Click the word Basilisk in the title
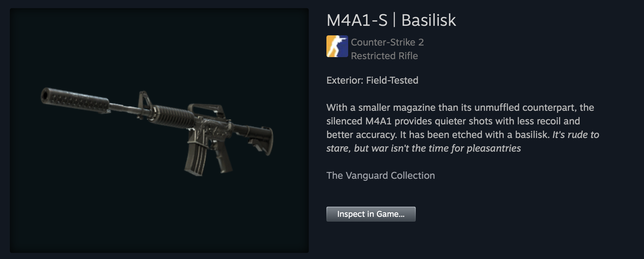 coord(429,20)
